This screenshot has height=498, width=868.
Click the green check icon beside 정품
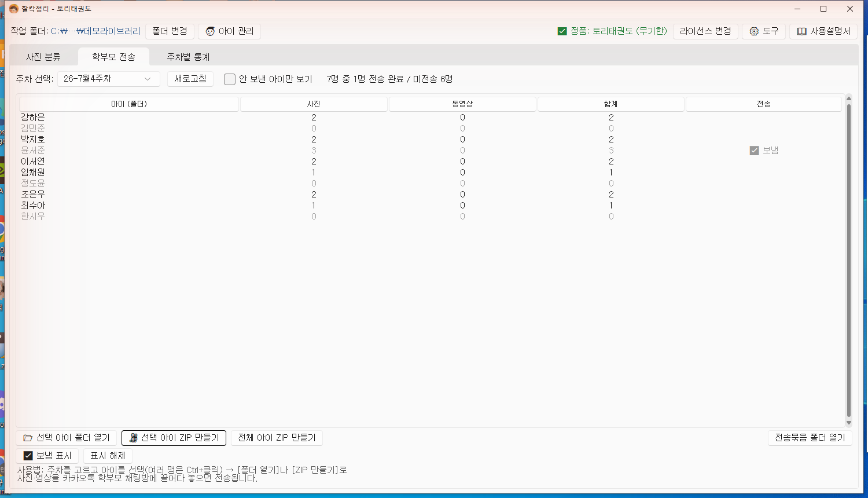562,31
